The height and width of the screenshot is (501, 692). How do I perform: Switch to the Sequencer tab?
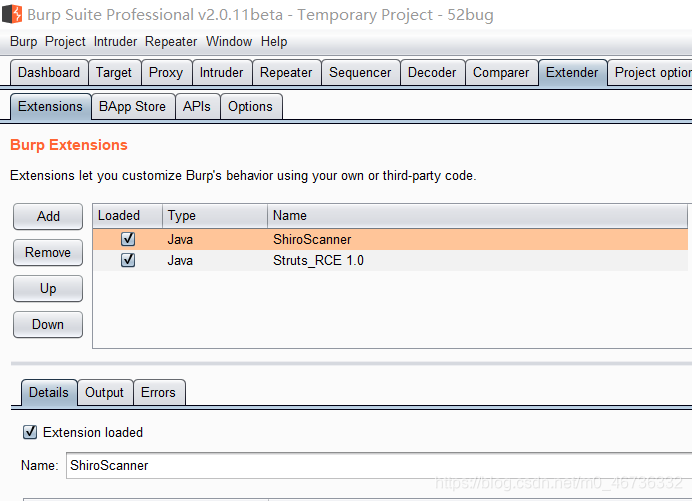point(360,72)
